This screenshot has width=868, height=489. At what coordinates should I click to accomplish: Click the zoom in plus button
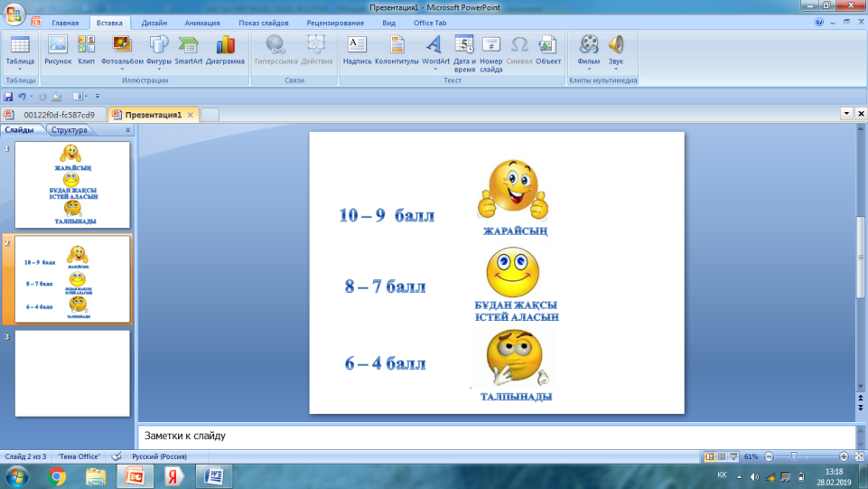click(x=844, y=456)
